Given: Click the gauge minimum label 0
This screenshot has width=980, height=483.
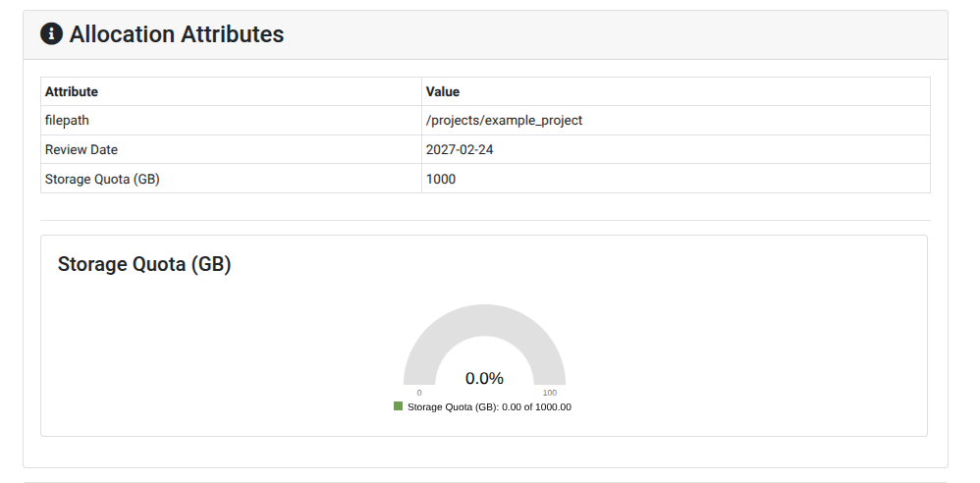Looking at the screenshot, I should click(x=419, y=392).
